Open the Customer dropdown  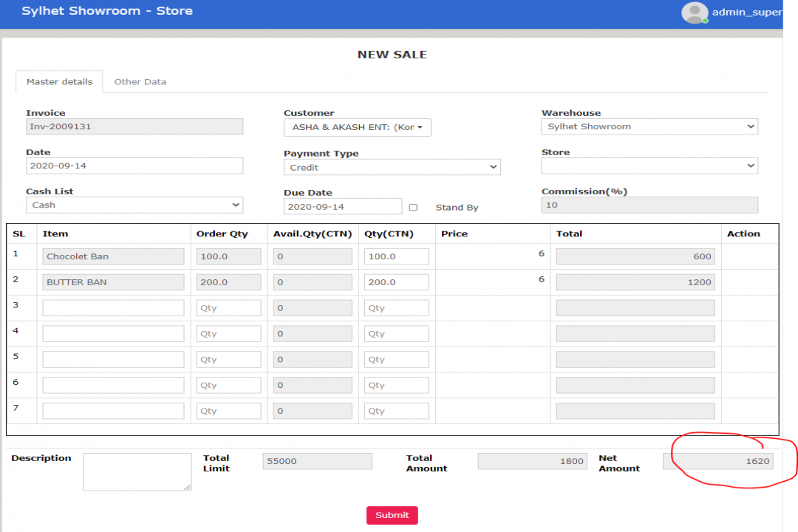(357, 127)
